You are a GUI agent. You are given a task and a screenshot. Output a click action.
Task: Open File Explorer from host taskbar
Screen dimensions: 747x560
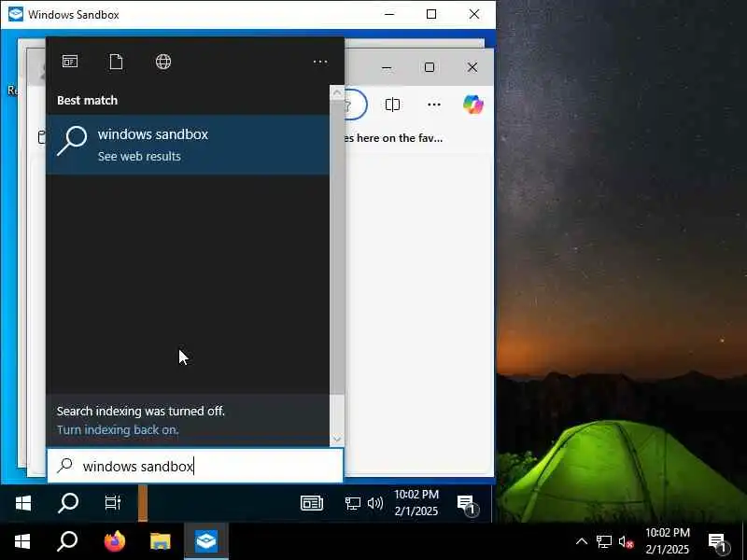click(160, 541)
